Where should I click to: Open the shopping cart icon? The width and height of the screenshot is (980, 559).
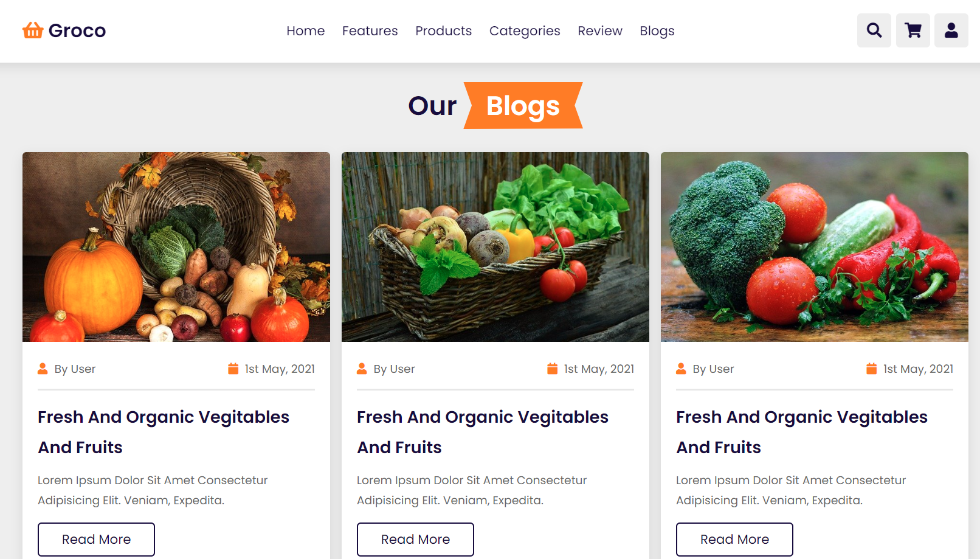[913, 30]
